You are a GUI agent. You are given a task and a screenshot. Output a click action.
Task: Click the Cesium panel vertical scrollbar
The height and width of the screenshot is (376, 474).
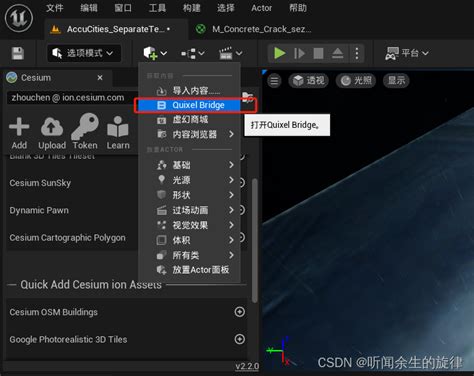[x=254, y=241]
